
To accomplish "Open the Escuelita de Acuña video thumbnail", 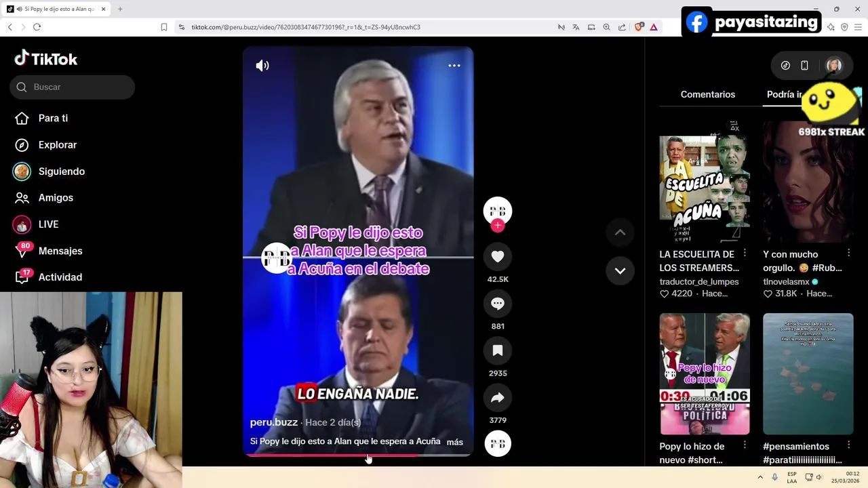I will click(705, 182).
